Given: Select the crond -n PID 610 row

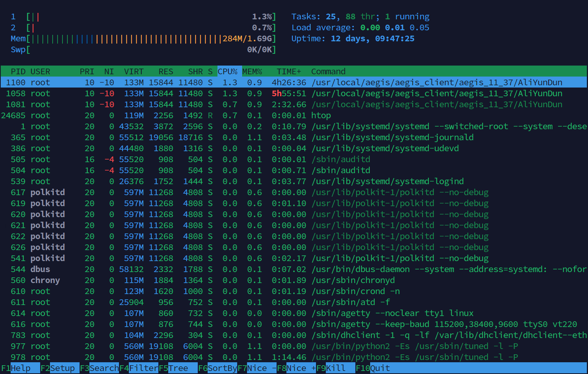Looking at the screenshot, I should pos(294,291).
